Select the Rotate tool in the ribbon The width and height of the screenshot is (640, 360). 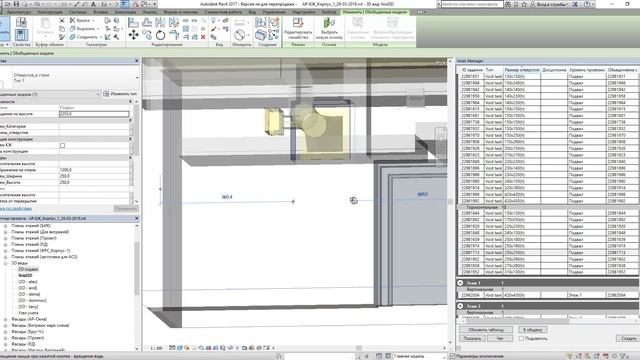point(160,35)
